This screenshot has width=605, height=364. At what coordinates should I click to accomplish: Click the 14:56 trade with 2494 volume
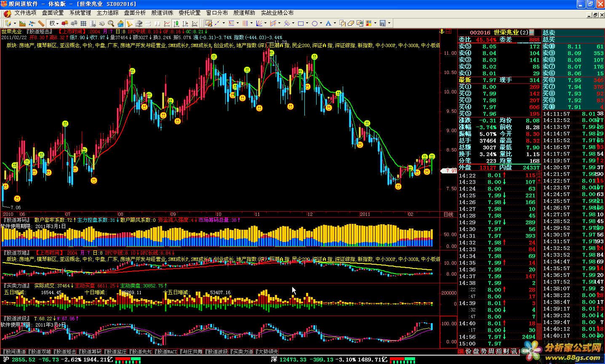[x=497, y=337]
